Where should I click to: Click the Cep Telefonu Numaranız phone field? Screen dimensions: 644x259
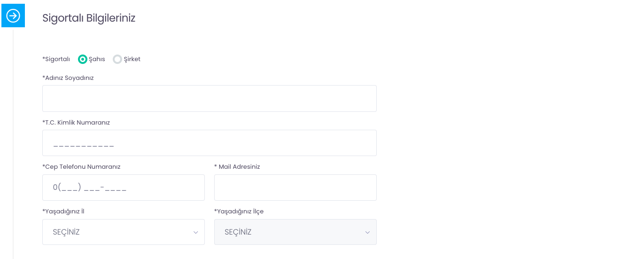click(x=124, y=188)
